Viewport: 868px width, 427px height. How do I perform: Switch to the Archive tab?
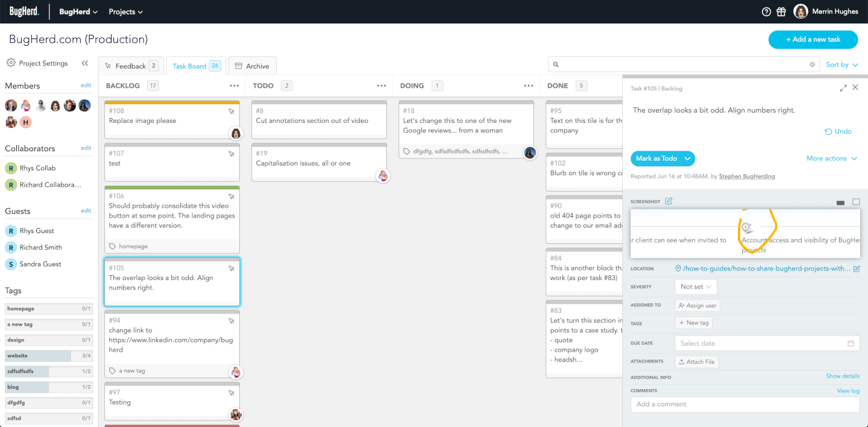point(252,66)
